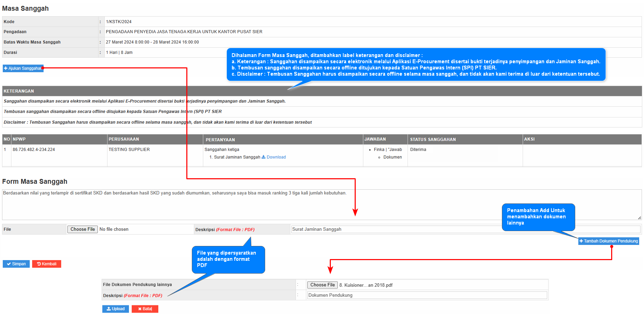The image size is (644, 314).
Task: Click the textarea resize handle
Action: (x=639, y=218)
